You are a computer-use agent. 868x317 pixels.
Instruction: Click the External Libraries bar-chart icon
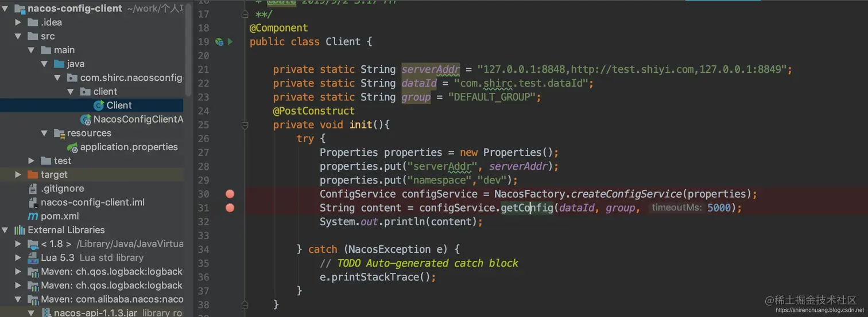(x=20, y=230)
